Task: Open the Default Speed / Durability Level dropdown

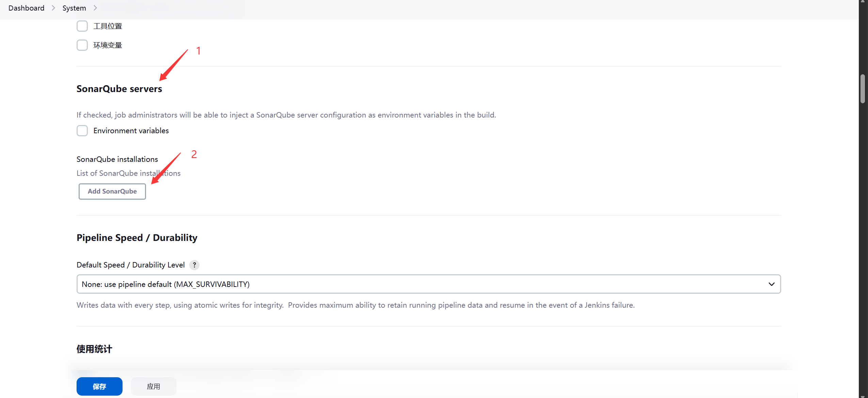Action: tap(429, 284)
